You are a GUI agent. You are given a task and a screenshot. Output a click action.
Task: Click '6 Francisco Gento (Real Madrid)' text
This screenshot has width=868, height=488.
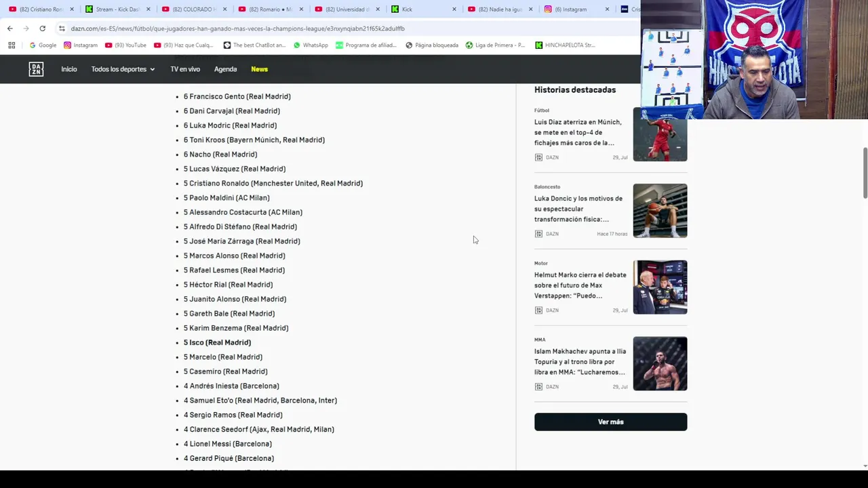coord(237,96)
